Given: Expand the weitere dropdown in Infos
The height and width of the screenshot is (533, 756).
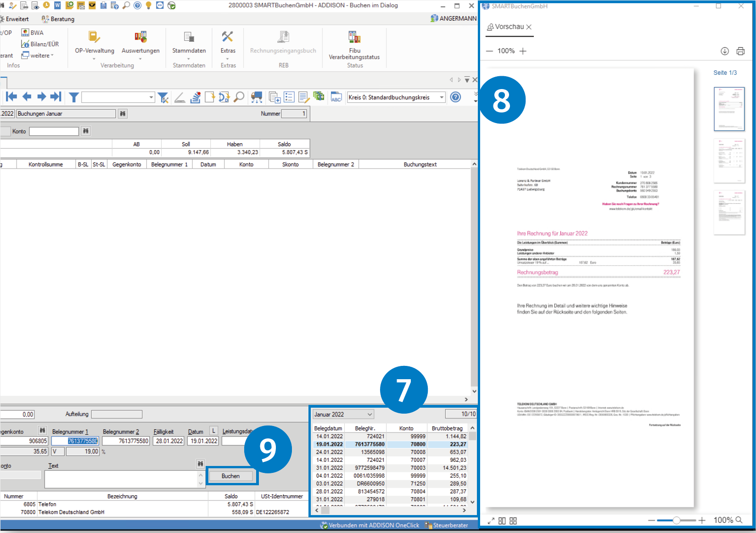Looking at the screenshot, I should point(38,56).
